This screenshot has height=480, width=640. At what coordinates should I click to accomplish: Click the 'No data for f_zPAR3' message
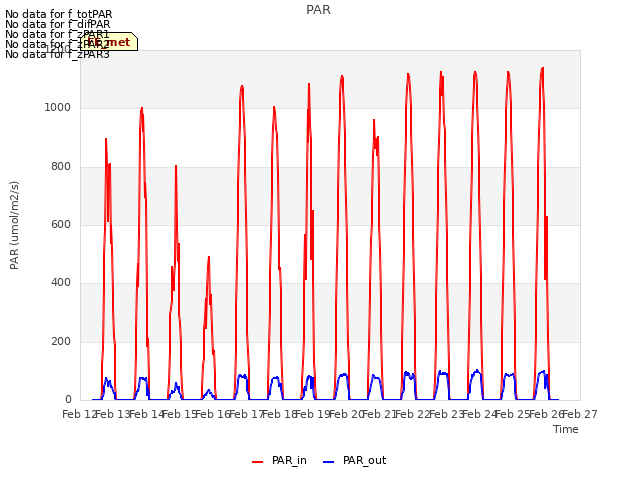(57, 54)
